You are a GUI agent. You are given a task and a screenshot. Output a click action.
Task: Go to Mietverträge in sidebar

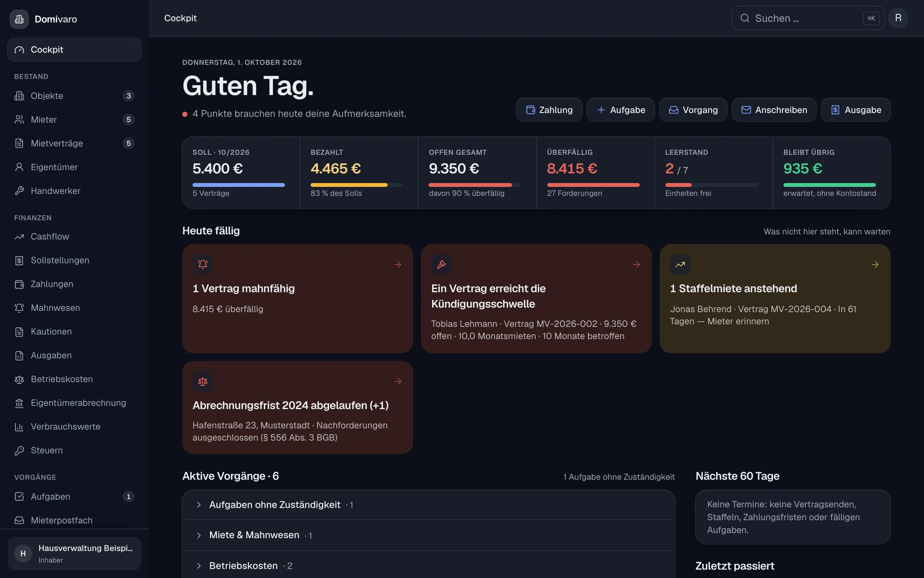pyautogui.click(x=74, y=143)
